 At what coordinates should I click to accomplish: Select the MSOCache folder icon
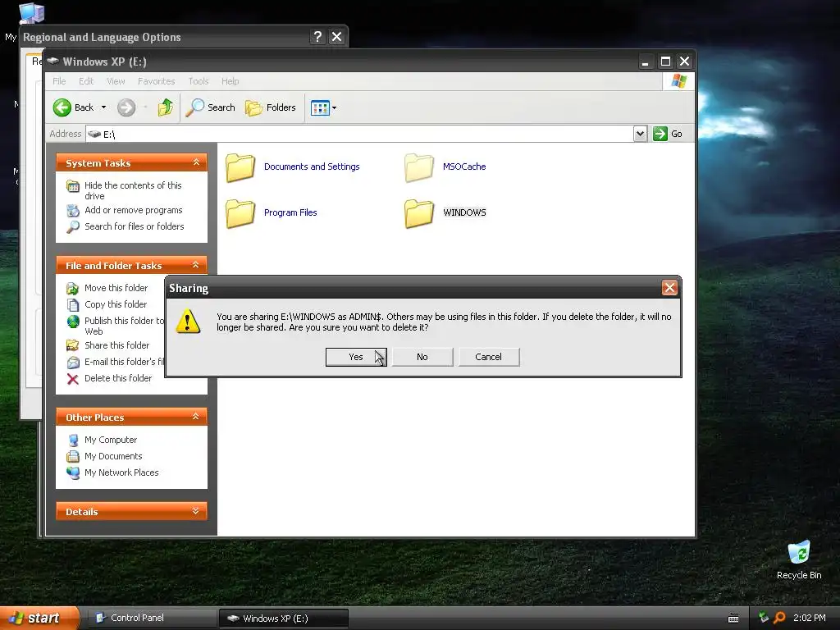(x=419, y=167)
